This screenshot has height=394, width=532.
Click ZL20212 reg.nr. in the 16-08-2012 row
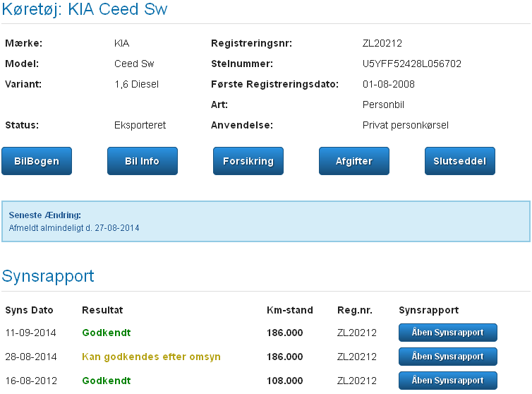[357, 381]
